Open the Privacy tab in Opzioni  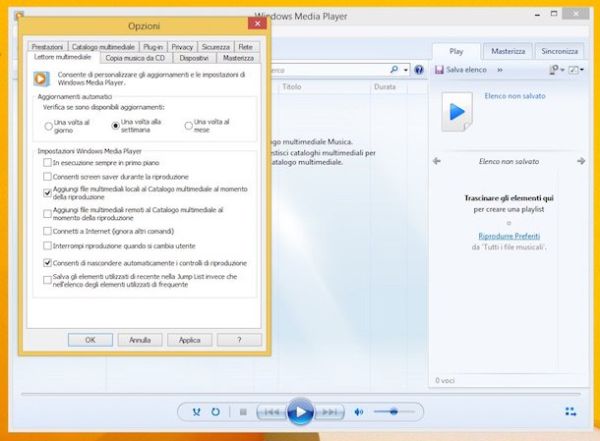(182, 46)
